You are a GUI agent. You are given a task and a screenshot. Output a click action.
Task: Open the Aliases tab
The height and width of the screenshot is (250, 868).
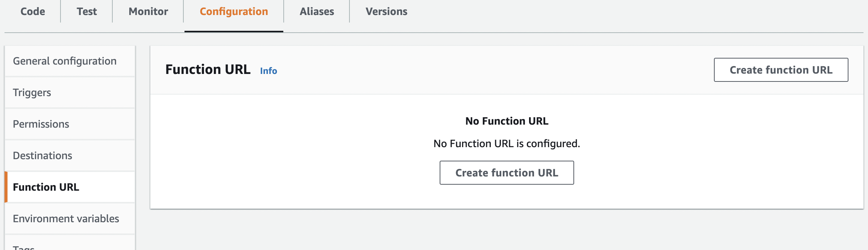pyautogui.click(x=317, y=12)
